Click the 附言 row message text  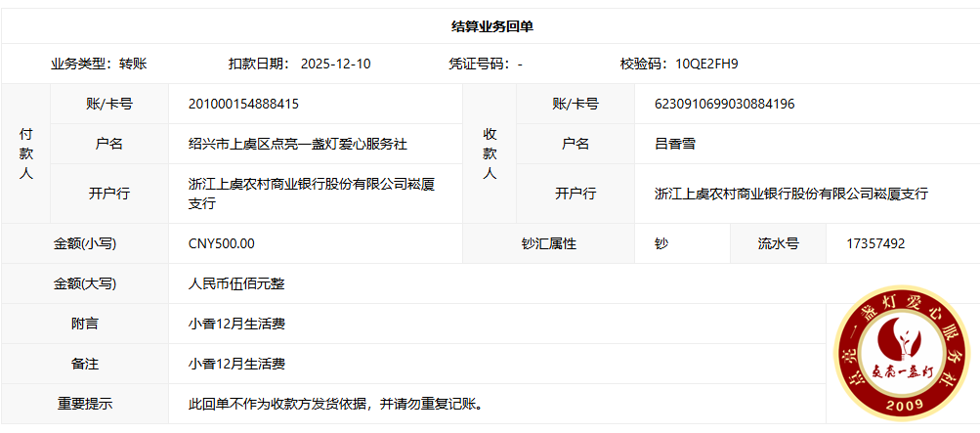(236, 324)
